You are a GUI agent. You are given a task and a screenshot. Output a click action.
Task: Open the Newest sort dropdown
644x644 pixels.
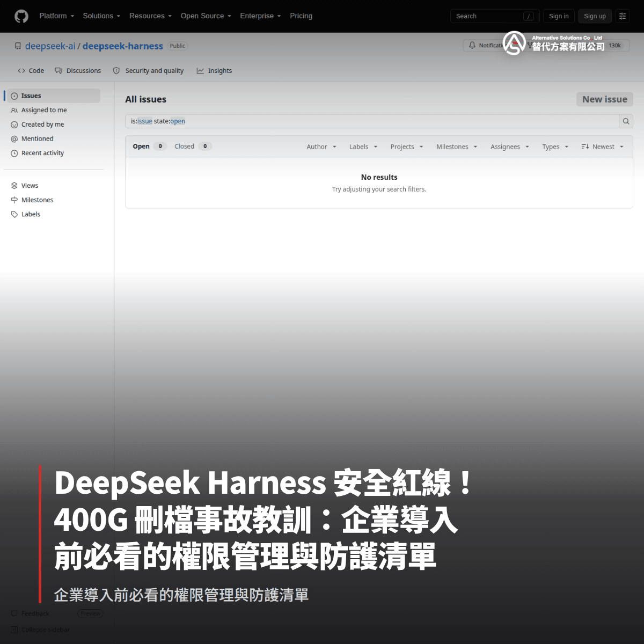coord(602,147)
